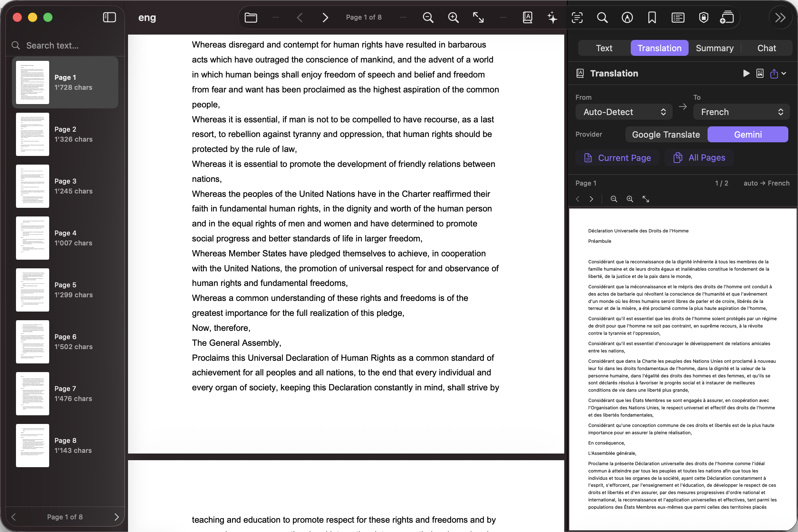Add a bookmark to this page
Viewport: 798px width, 532px height.
pos(652,17)
